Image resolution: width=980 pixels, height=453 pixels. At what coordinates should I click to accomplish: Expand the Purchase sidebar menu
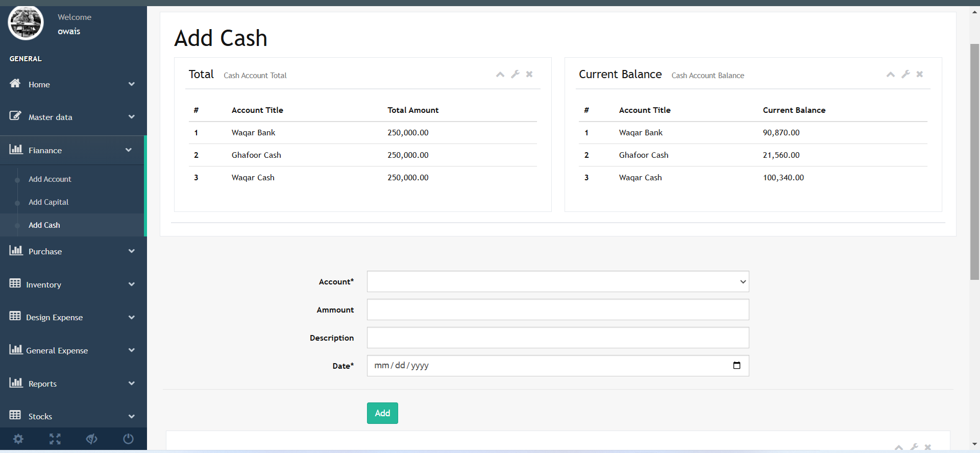pos(71,251)
